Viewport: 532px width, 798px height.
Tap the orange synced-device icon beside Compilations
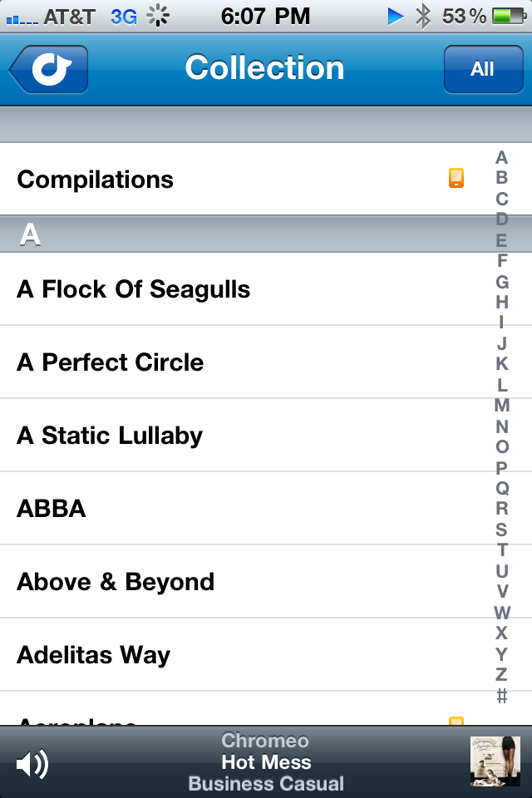click(456, 178)
